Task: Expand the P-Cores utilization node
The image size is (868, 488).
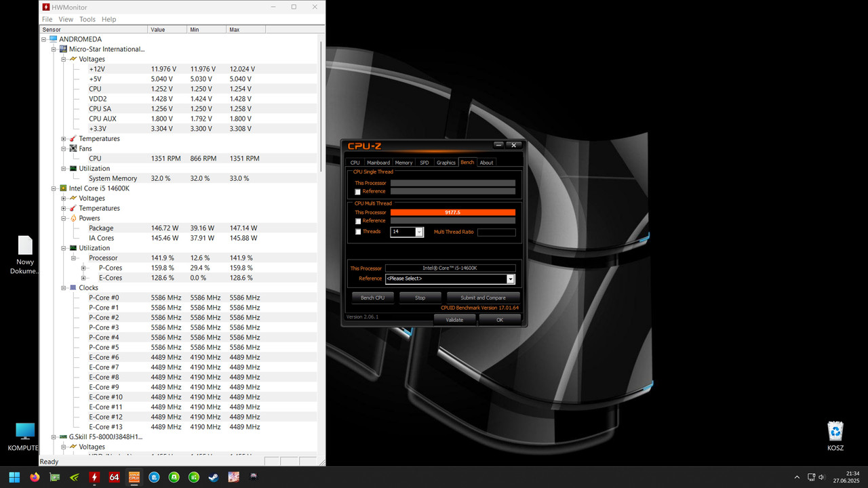Action: pyautogui.click(x=83, y=268)
